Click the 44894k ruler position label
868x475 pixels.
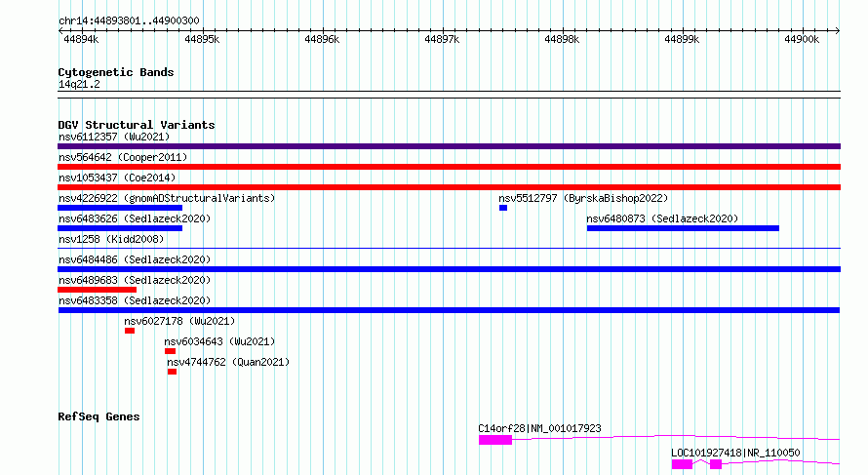tap(81, 39)
